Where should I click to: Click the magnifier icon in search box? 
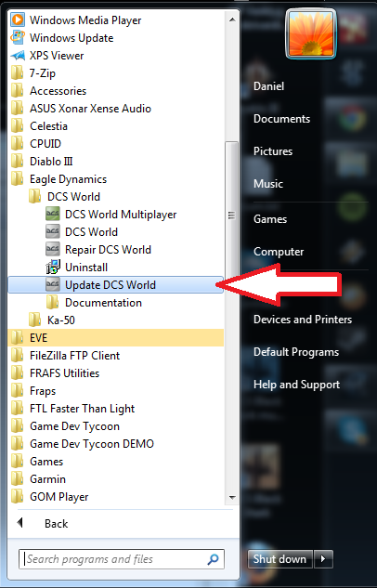pyautogui.click(x=213, y=559)
